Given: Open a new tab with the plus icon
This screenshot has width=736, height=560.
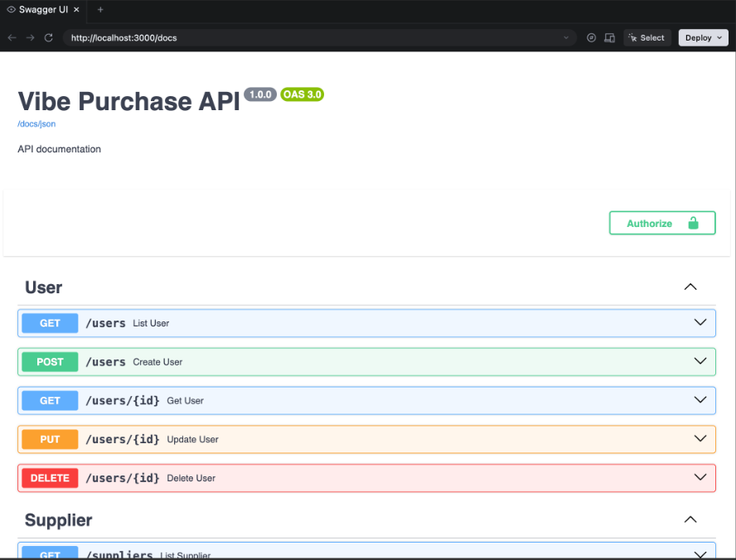Looking at the screenshot, I should pos(100,9).
